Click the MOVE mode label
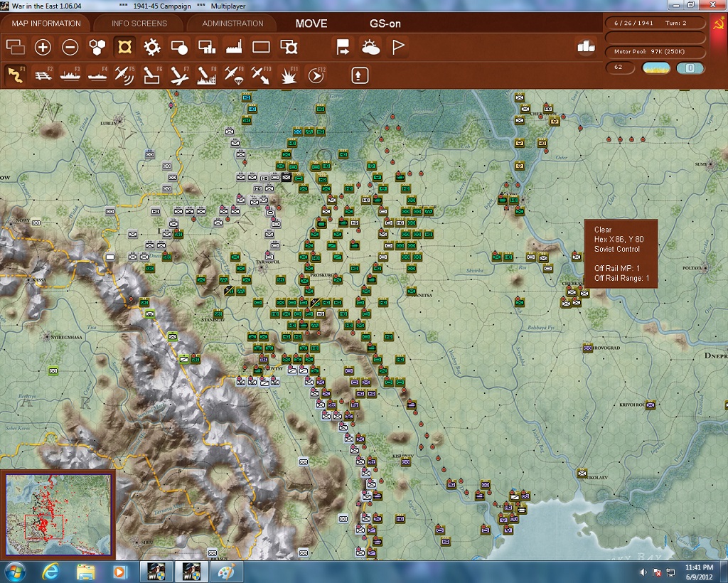This screenshot has width=728, height=583. tap(311, 23)
